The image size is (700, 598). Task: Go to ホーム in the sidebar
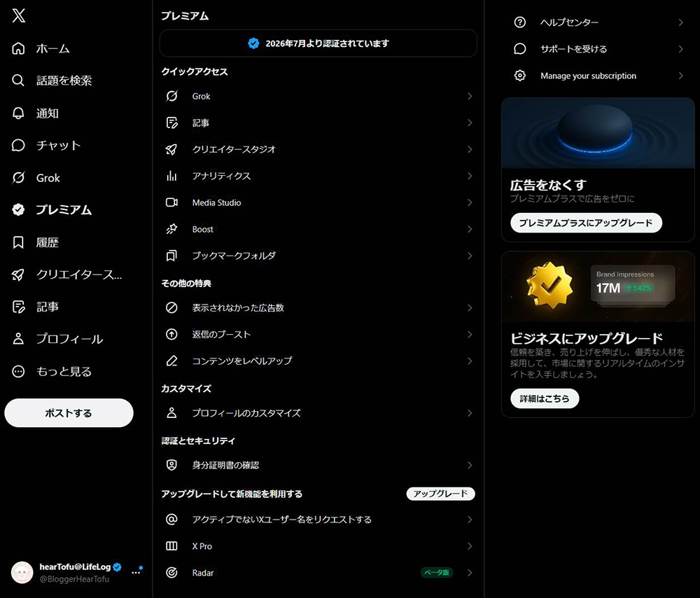tap(53, 48)
